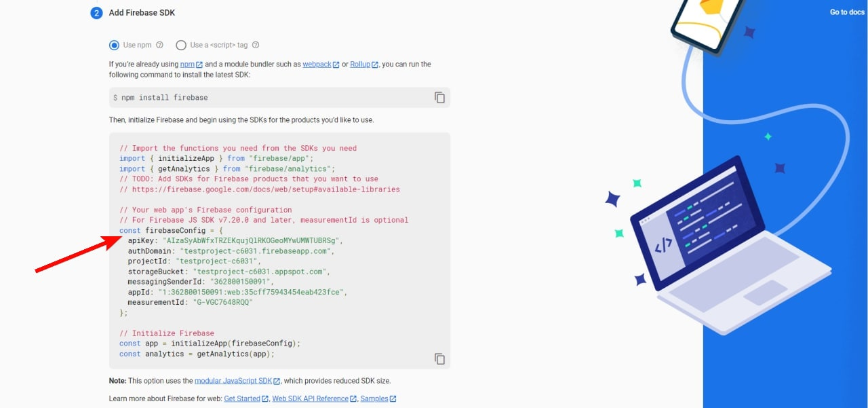Open the modular JavaScript SDK link
This screenshot has height=408, width=868.
tap(233, 381)
